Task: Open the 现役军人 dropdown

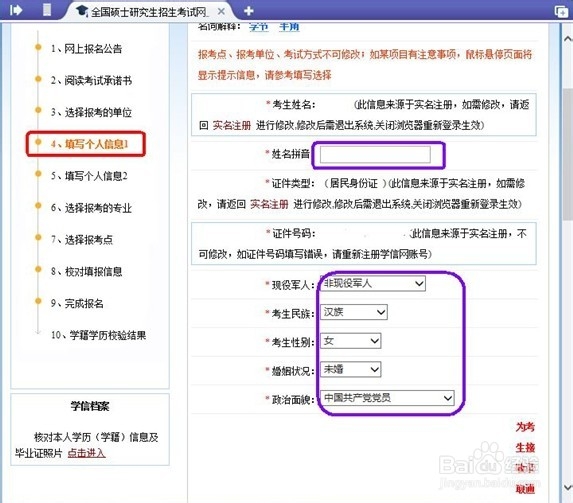Action: [x=373, y=283]
